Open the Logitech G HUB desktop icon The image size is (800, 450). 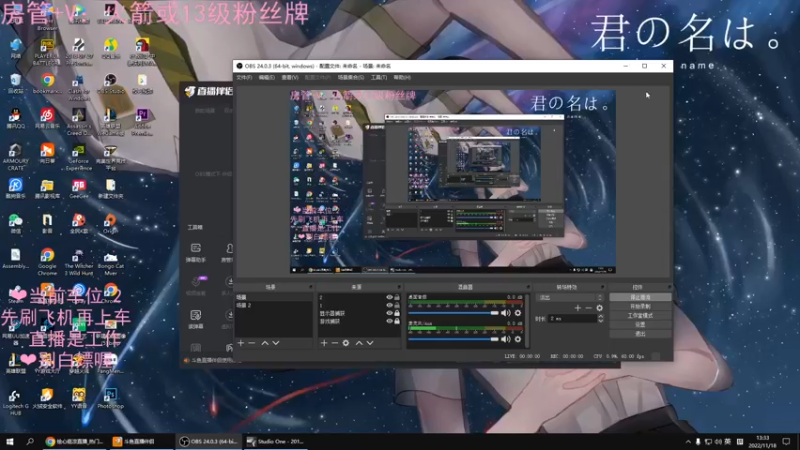pos(15,402)
